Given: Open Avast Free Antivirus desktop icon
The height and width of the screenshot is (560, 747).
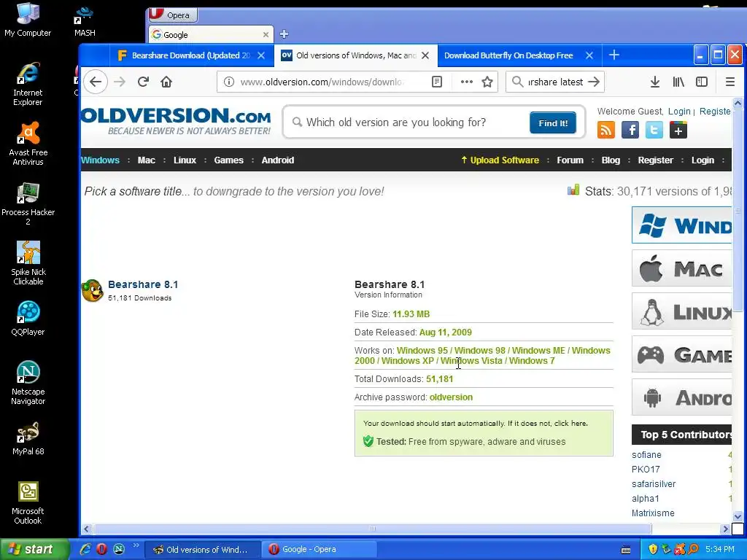Looking at the screenshot, I should point(28,144).
